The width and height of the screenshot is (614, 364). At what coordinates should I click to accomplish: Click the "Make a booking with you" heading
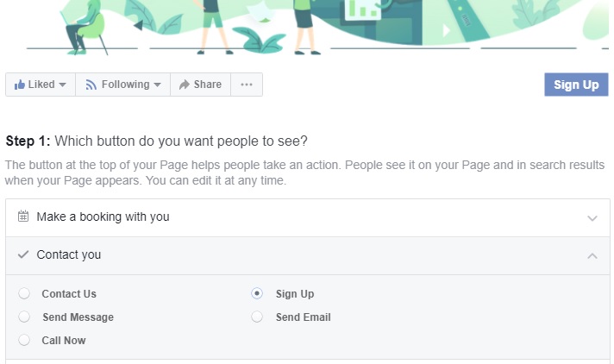[103, 217]
